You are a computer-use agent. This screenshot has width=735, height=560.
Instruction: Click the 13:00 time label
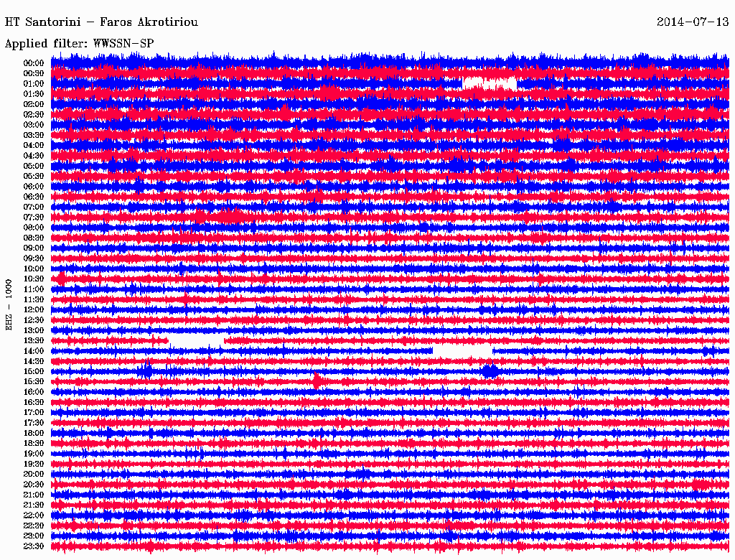tap(33, 331)
